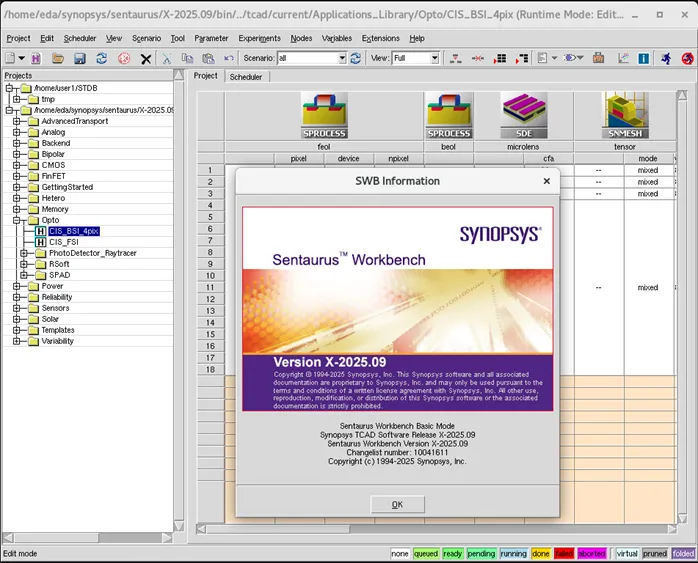Collapse the /home/user1/STDB root node
The image size is (698, 563).
(x=9, y=88)
